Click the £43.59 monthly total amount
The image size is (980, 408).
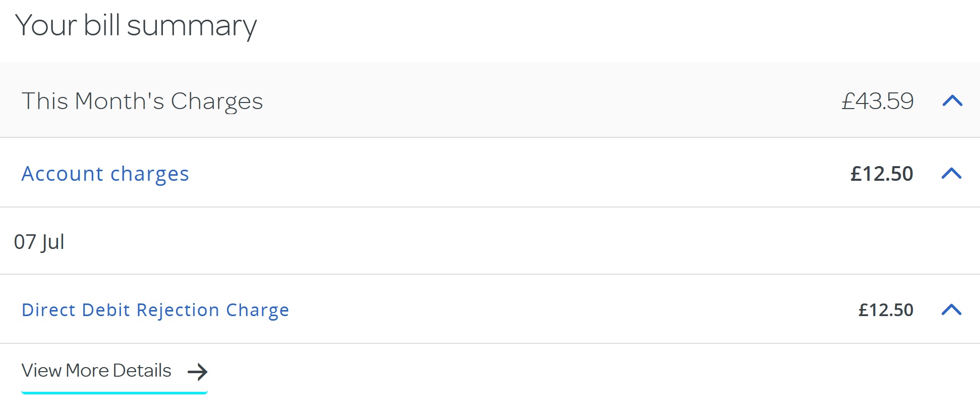877,101
